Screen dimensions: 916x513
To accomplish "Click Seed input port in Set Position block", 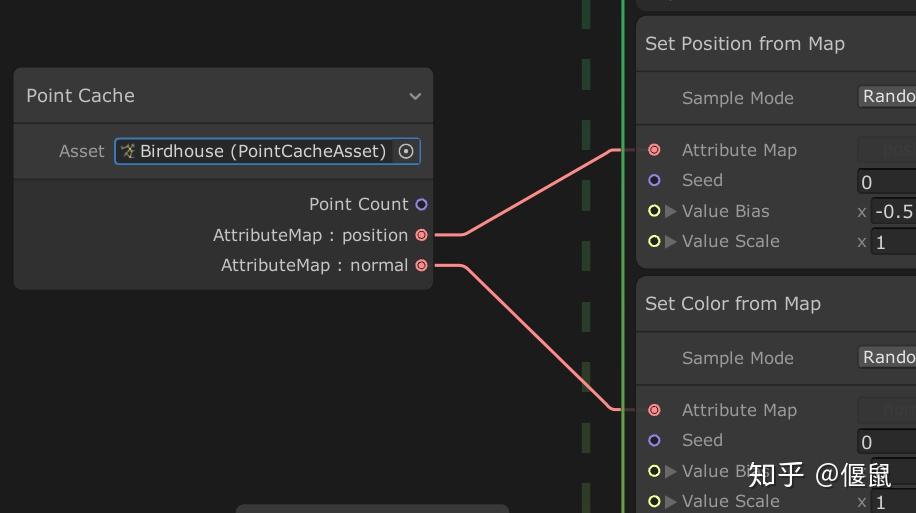I will pos(654,180).
